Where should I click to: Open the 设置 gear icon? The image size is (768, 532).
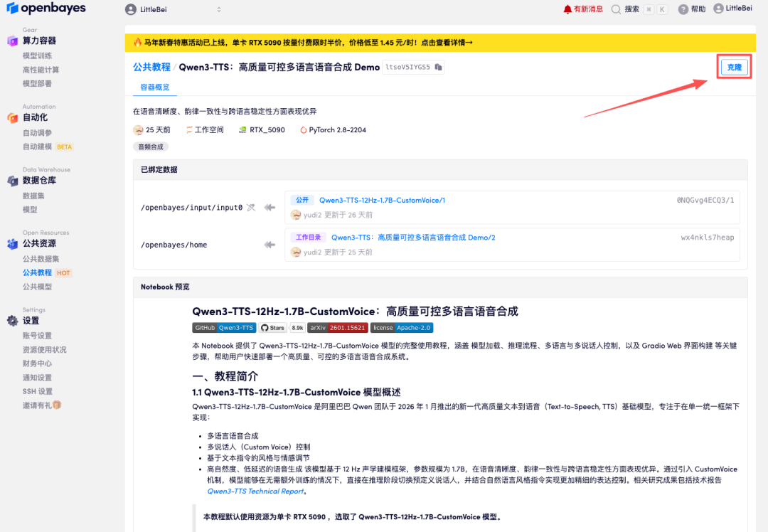click(x=12, y=321)
